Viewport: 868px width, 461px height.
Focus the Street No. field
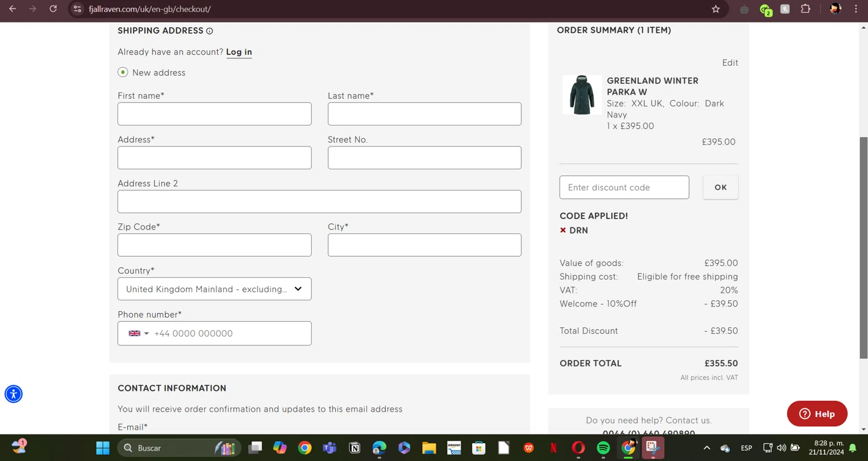click(425, 158)
